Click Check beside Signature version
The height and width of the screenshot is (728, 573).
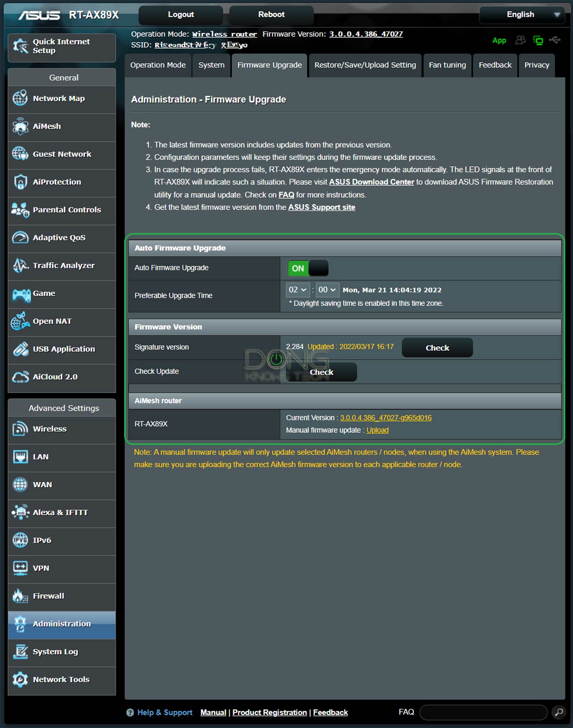[x=437, y=348]
